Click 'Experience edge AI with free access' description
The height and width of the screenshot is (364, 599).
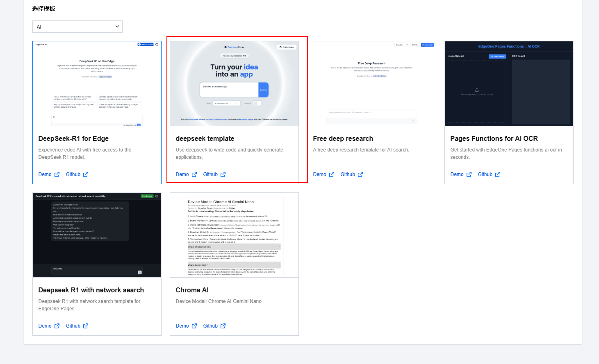pyautogui.click(x=85, y=154)
